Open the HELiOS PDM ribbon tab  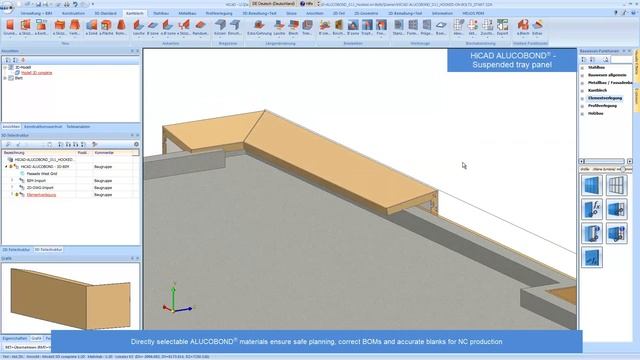click(x=473, y=13)
